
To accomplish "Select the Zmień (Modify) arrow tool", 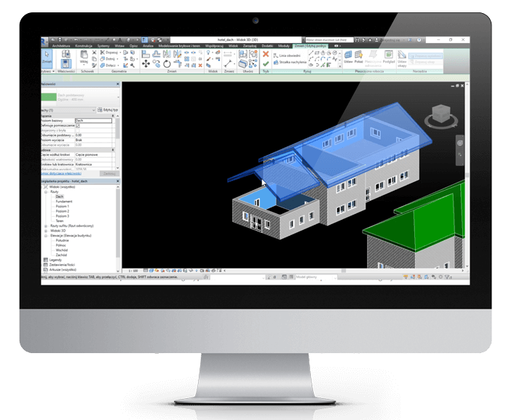I will 47,58.
